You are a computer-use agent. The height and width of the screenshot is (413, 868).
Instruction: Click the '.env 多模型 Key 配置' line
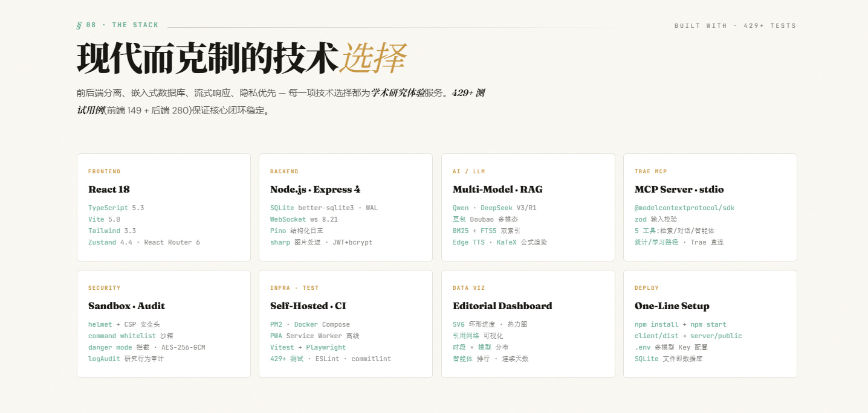coord(671,347)
